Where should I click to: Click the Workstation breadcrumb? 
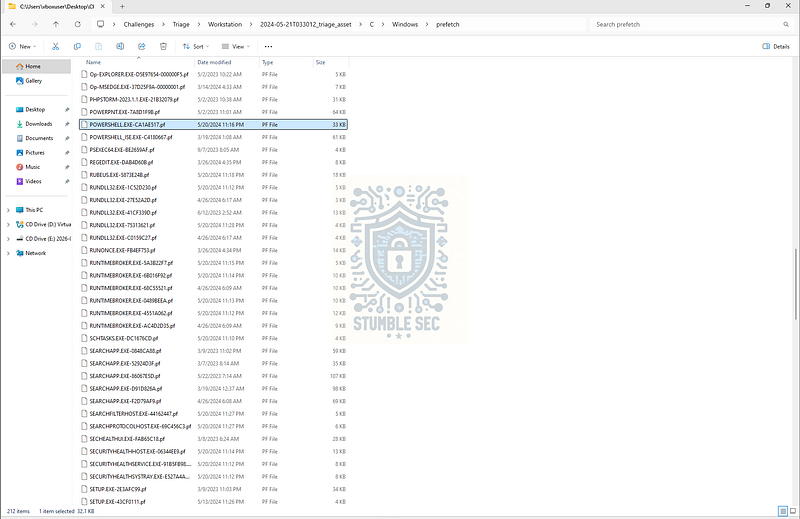click(x=224, y=24)
